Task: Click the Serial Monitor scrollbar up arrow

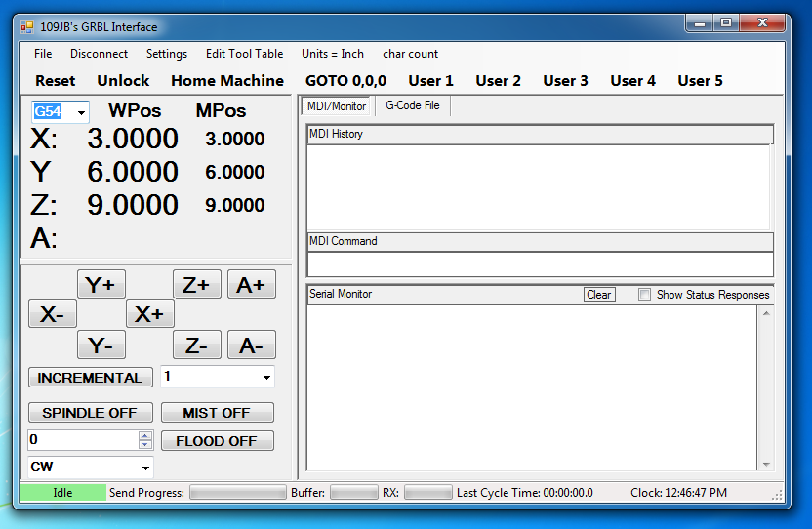Action: 766,313
